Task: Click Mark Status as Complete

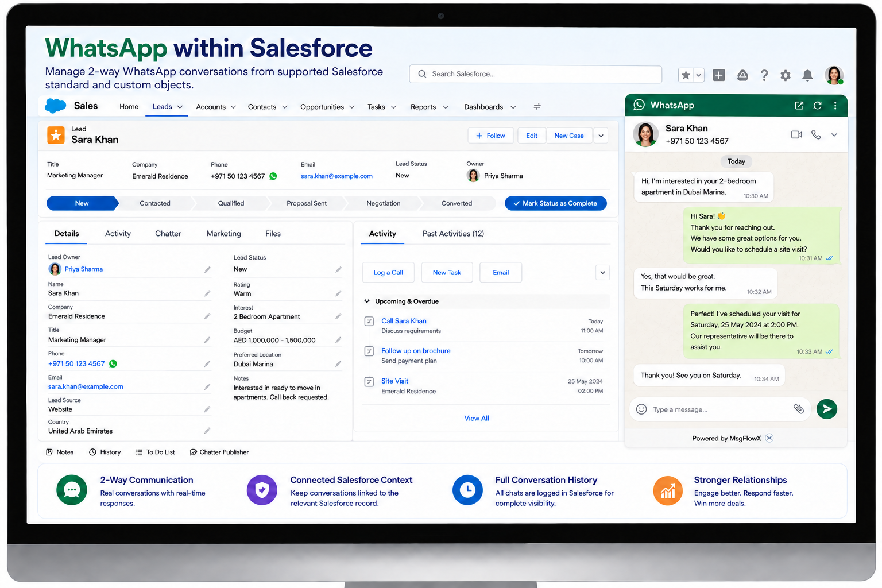Action: pyautogui.click(x=556, y=203)
